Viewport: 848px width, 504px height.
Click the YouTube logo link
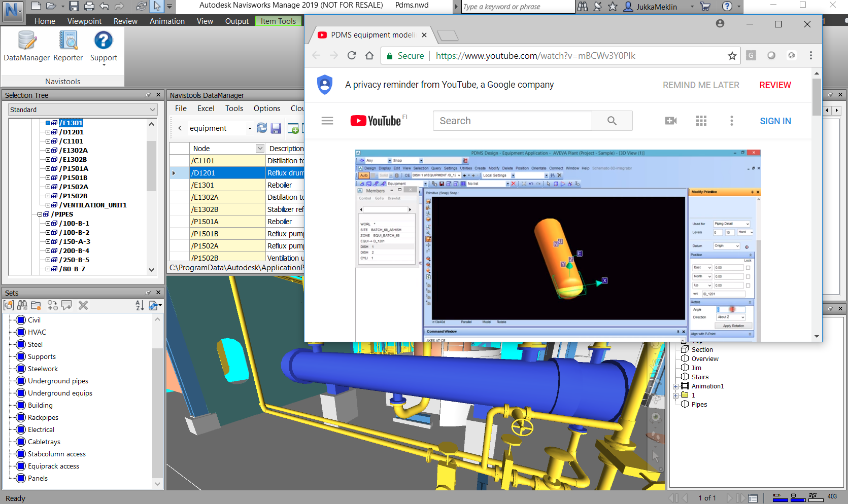[x=376, y=121]
